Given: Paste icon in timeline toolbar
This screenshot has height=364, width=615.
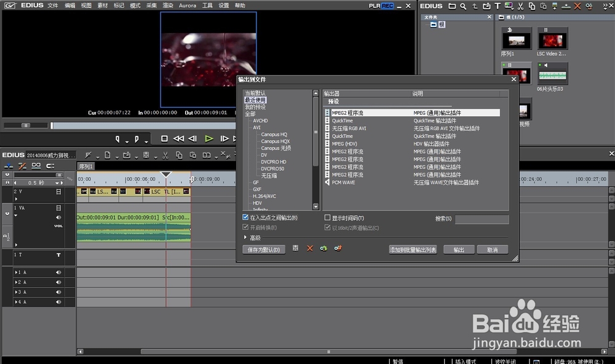Looking at the screenshot, I should [x=192, y=156].
